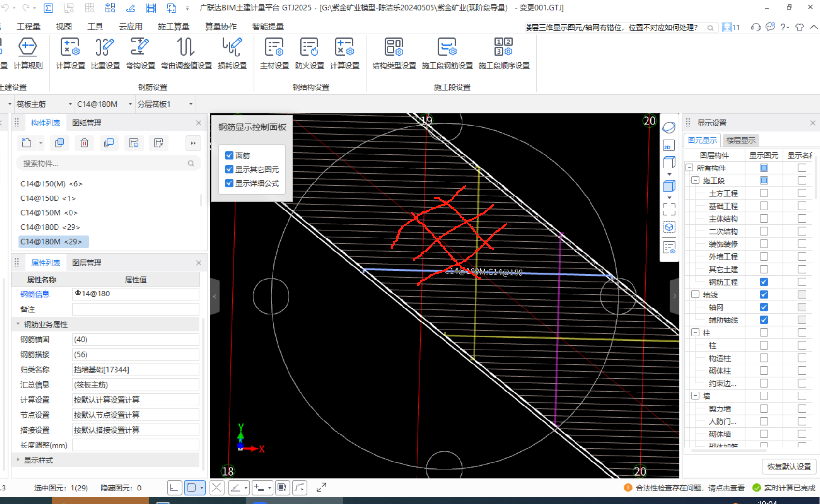Image resolution: width=820 pixels, height=504 pixels.
Task: Click 恢复默认设置 button
Action: tap(789, 467)
